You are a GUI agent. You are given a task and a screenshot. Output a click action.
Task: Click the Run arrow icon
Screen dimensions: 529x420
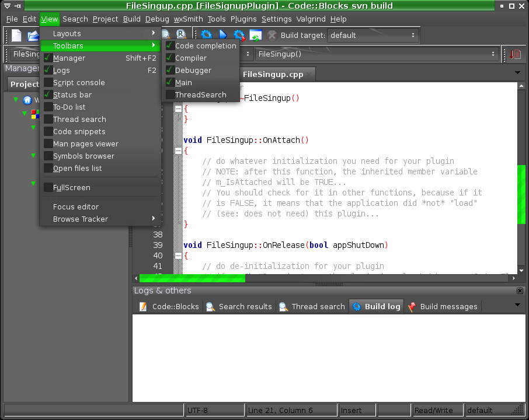pos(222,35)
